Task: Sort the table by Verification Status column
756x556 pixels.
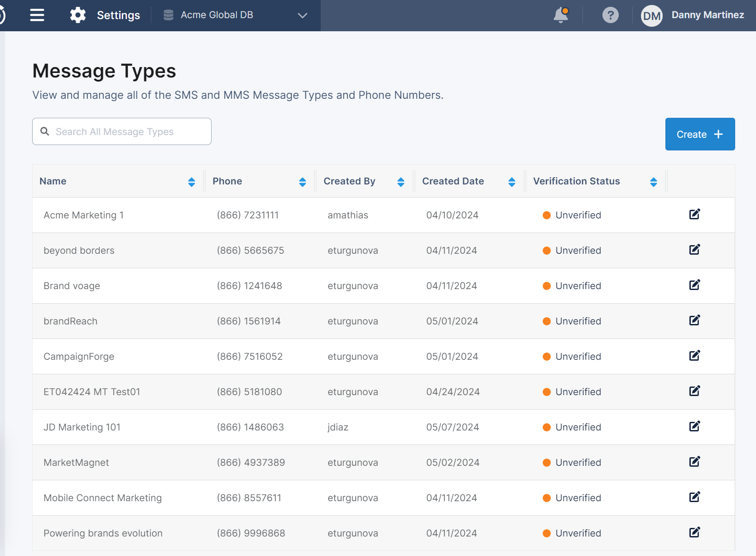Action: (x=654, y=182)
